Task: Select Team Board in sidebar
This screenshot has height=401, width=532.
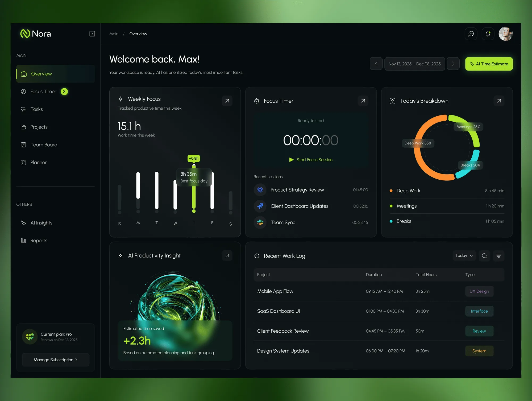Action: 44,145
